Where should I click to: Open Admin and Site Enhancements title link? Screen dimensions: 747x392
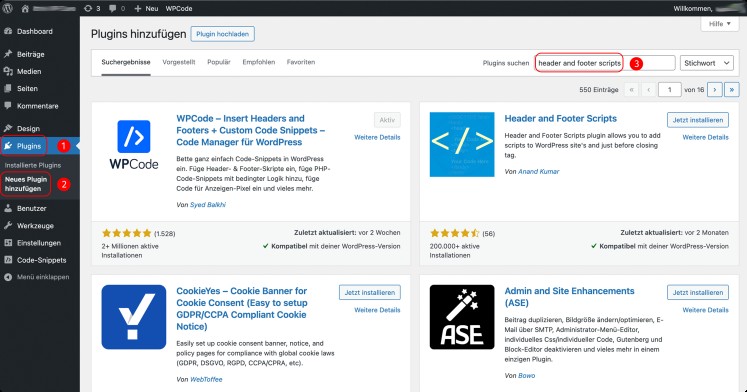tap(569, 297)
